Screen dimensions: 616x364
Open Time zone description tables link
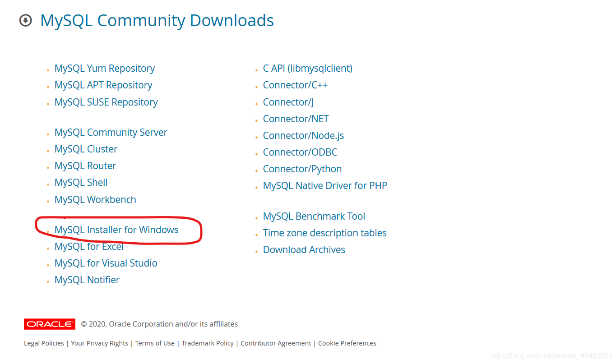pyautogui.click(x=325, y=233)
